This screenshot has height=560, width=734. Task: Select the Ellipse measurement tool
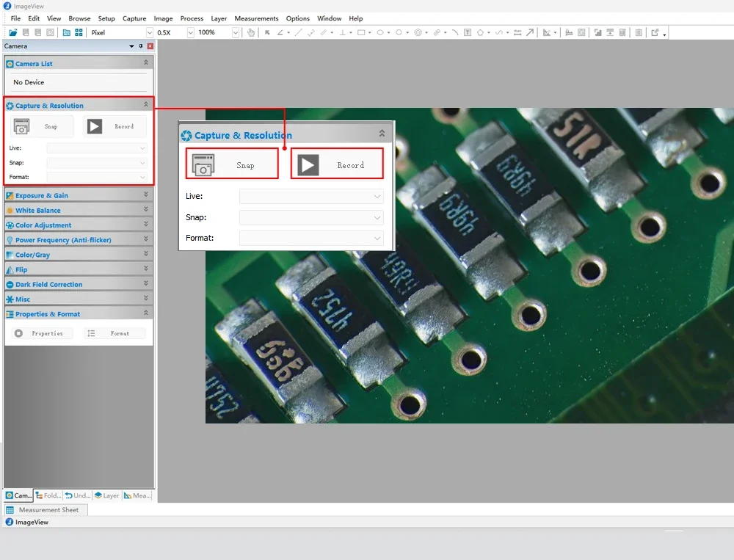(x=380, y=32)
